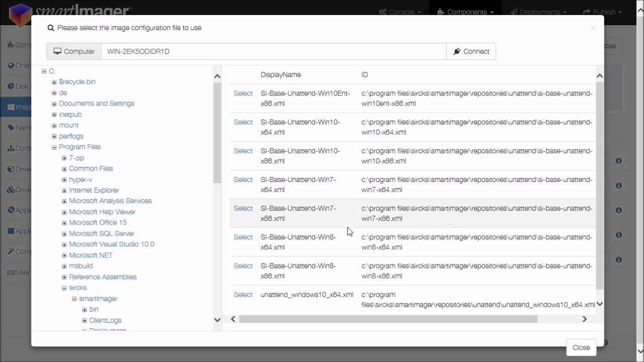This screenshot has height=362, width=644.
Task: Click the Computer icon in the connection bar
Action: [58, 51]
